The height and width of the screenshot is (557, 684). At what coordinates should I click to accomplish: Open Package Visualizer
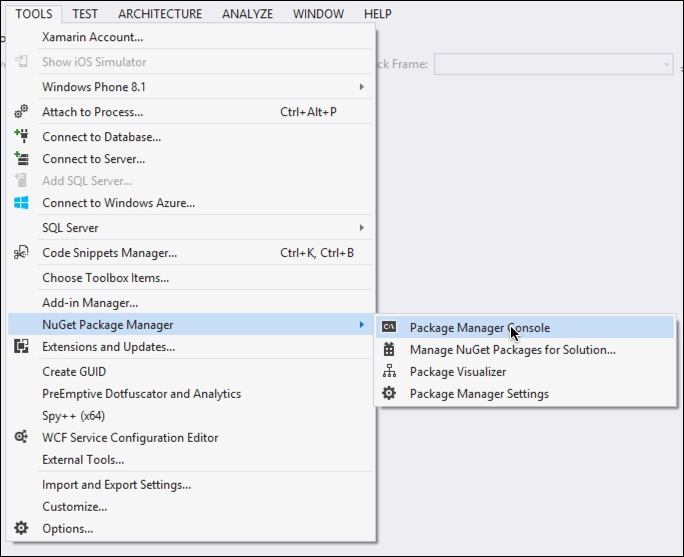tap(525, 371)
